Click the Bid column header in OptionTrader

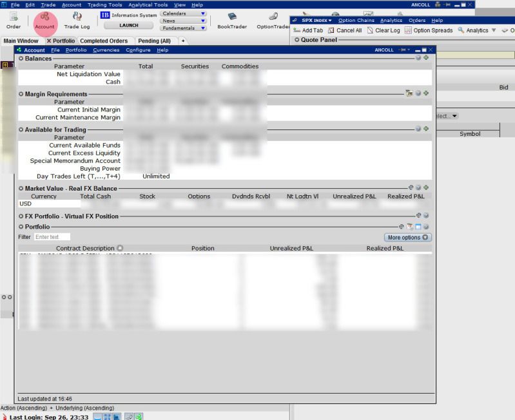point(503,87)
